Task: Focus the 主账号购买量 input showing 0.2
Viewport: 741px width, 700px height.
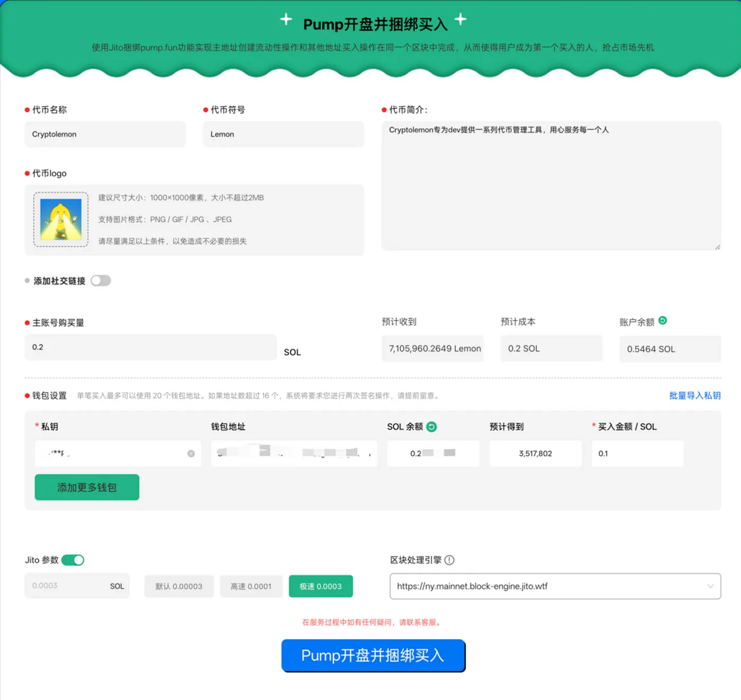Action: click(x=151, y=347)
